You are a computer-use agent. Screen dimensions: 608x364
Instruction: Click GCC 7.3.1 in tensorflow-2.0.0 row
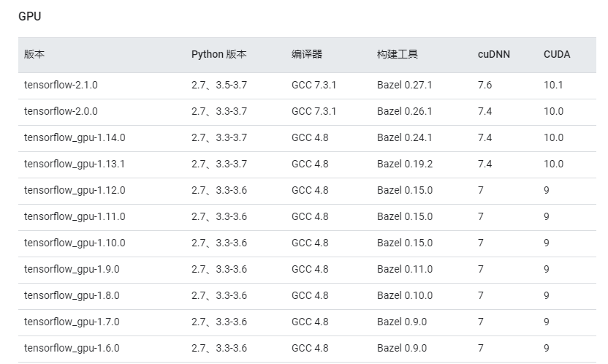313,111
